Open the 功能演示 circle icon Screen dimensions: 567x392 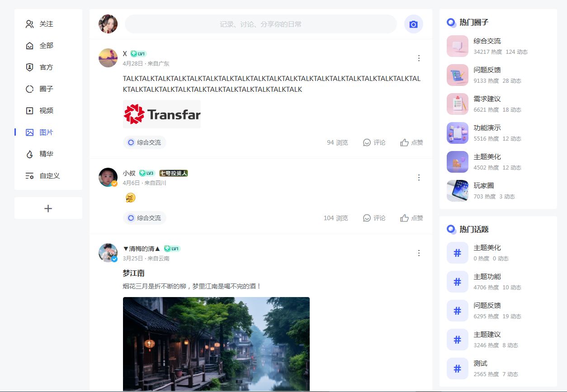tap(458, 133)
